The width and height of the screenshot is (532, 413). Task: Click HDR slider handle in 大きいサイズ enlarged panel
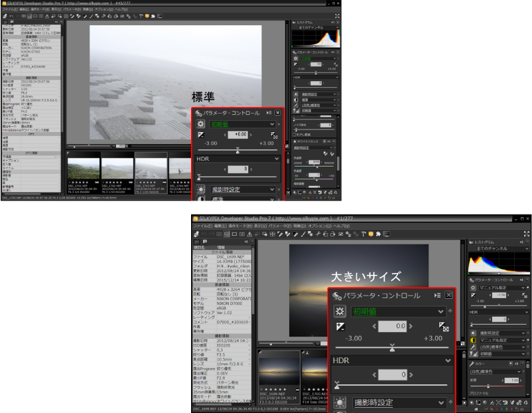[x=336, y=385]
